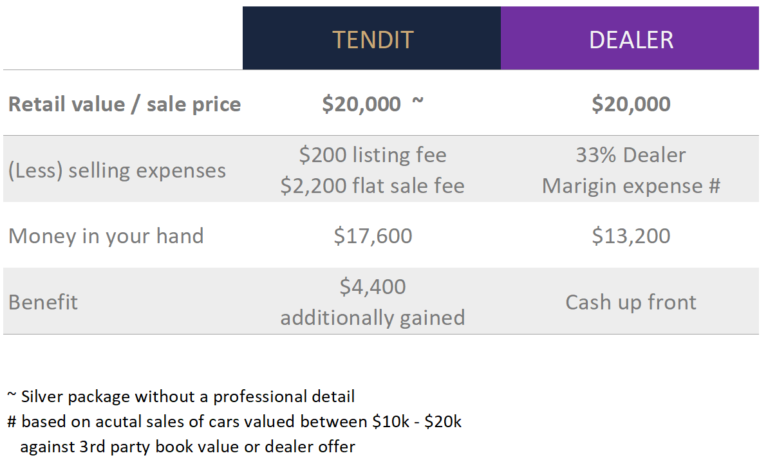Select the Money in your hand label
Viewport: 768px width, 469px height.
tap(106, 236)
